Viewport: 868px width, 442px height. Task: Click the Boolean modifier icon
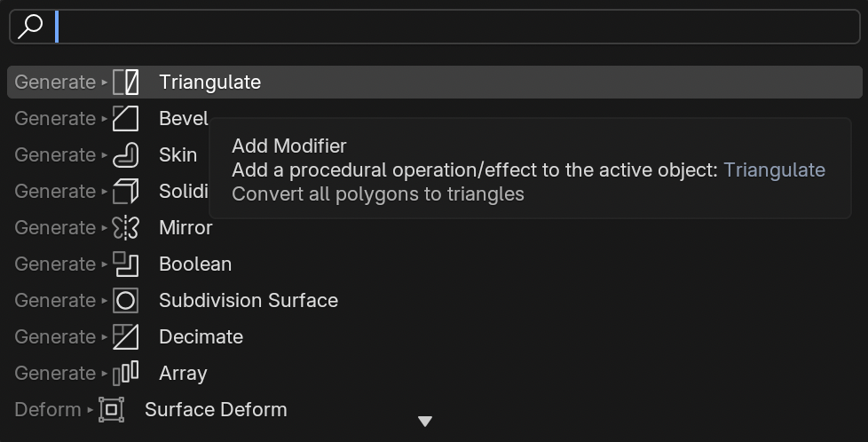pos(126,264)
